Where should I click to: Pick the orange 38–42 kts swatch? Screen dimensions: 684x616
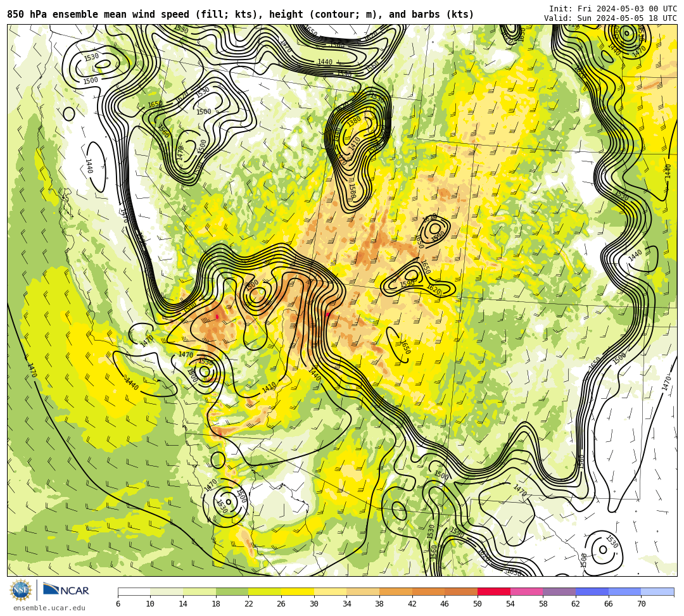pos(396,591)
